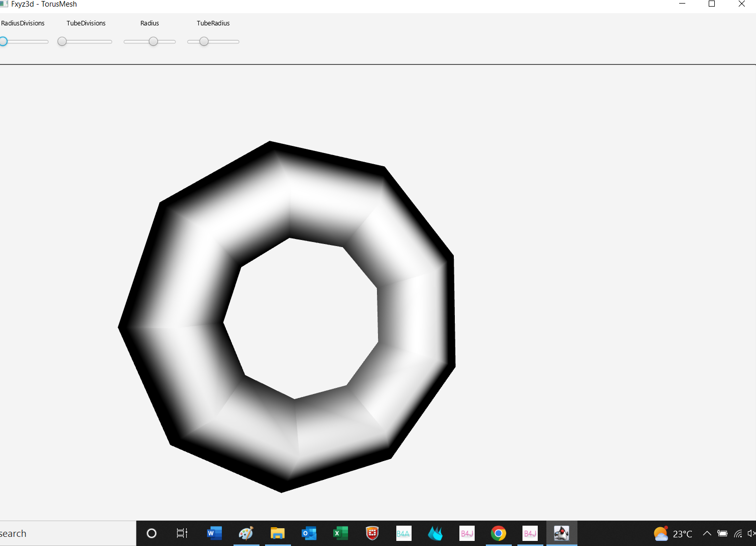Open File Explorer
The width and height of the screenshot is (756, 546).
[x=278, y=533]
